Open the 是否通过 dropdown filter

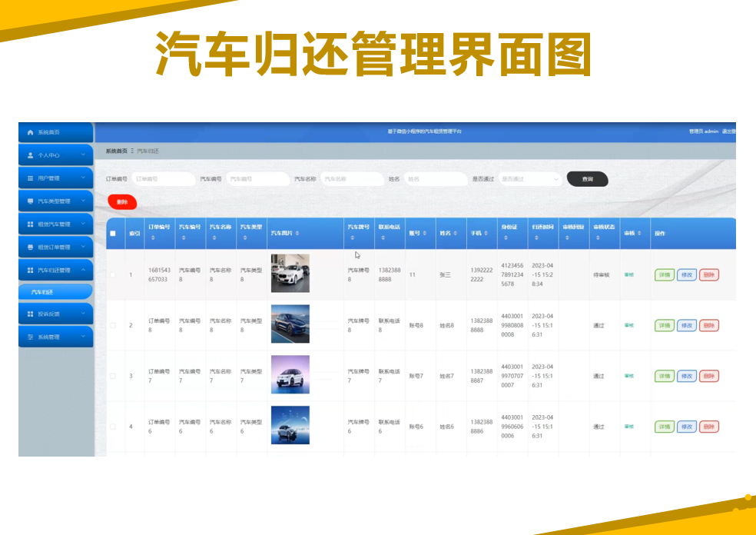pos(529,179)
